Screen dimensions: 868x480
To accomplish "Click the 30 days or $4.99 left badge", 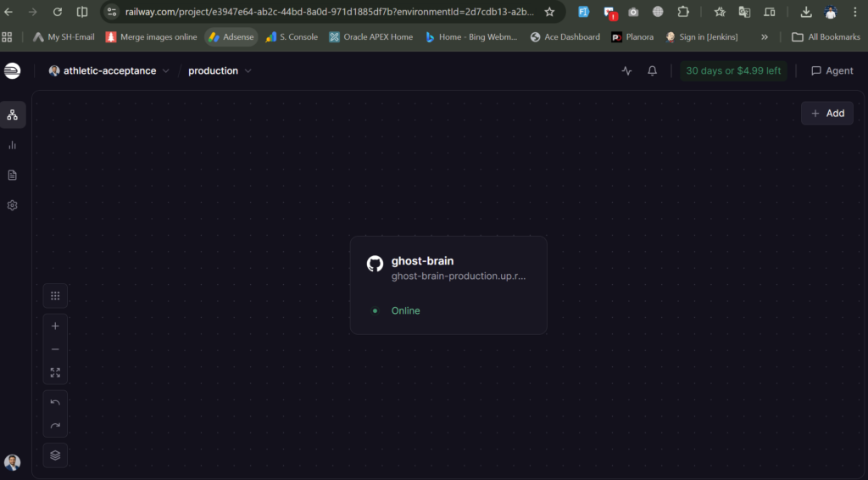I will (x=733, y=71).
